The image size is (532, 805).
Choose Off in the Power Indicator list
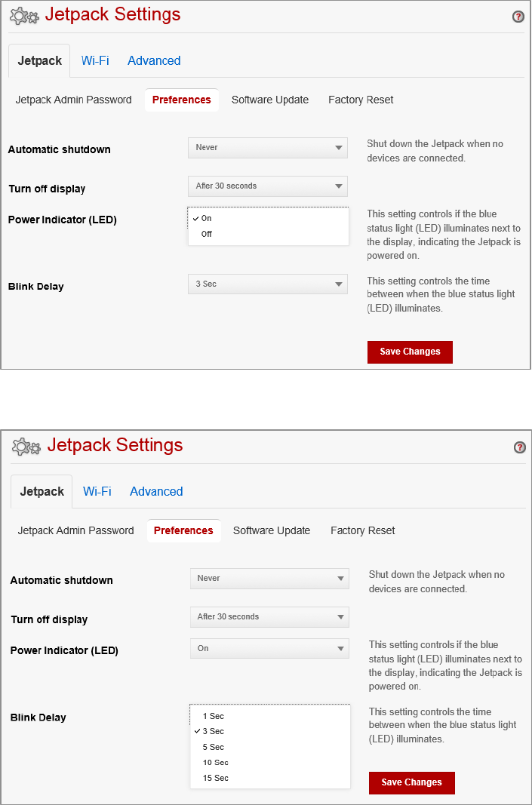(207, 234)
